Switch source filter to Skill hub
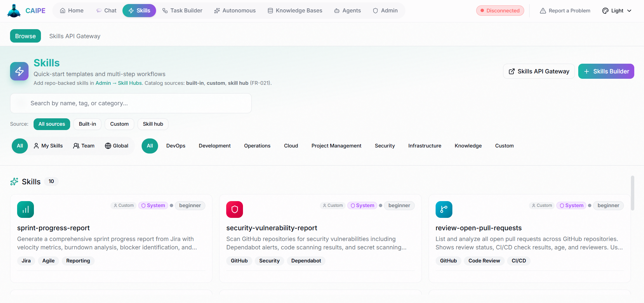 click(153, 124)
